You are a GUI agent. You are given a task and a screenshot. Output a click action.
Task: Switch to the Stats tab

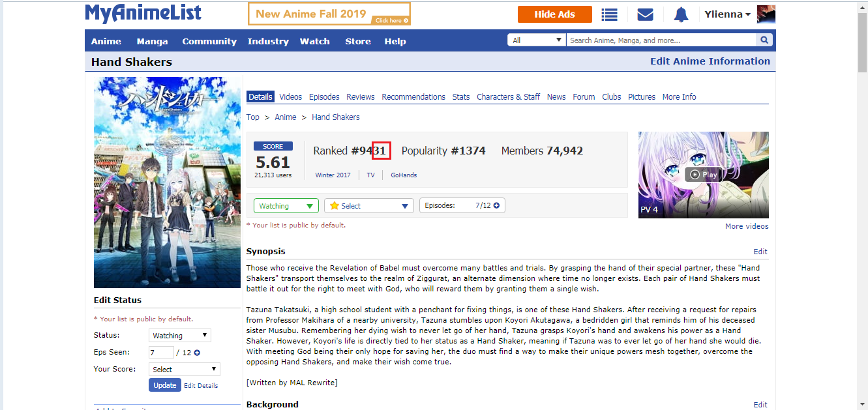click(461, 96)
